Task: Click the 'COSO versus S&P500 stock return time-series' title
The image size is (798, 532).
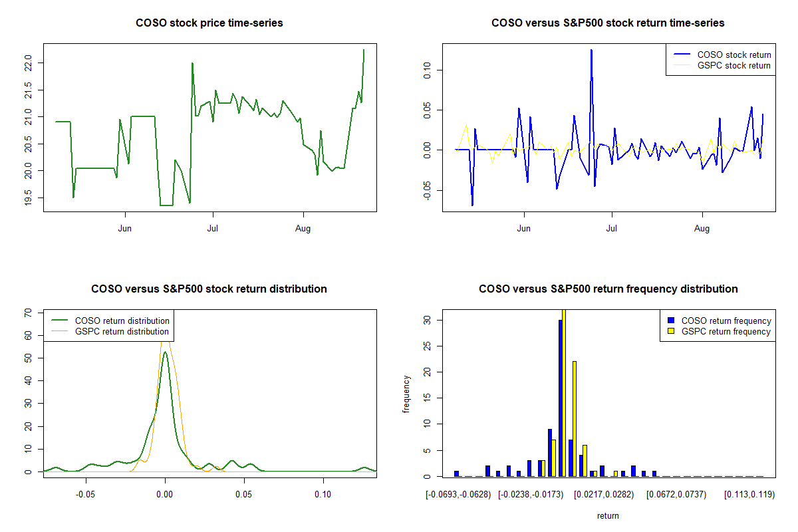Action: [x=608, y=23]
